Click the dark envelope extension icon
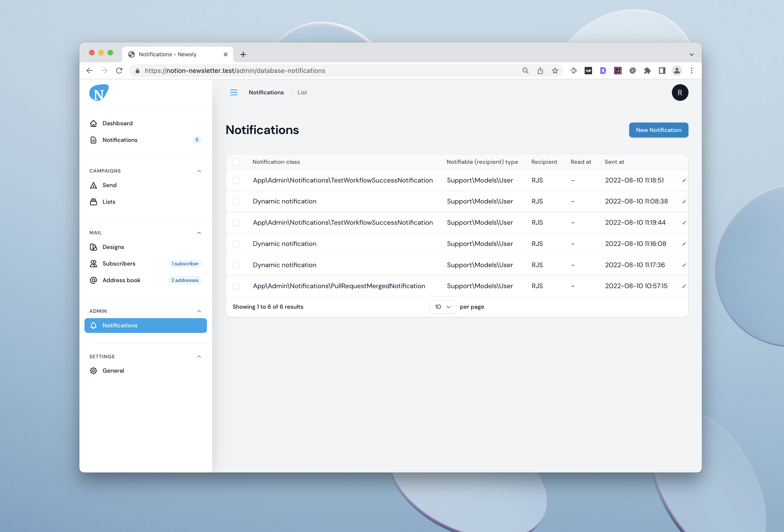This screenshot has height=532, width=784. pyautogui.click(x=588, y=71)
